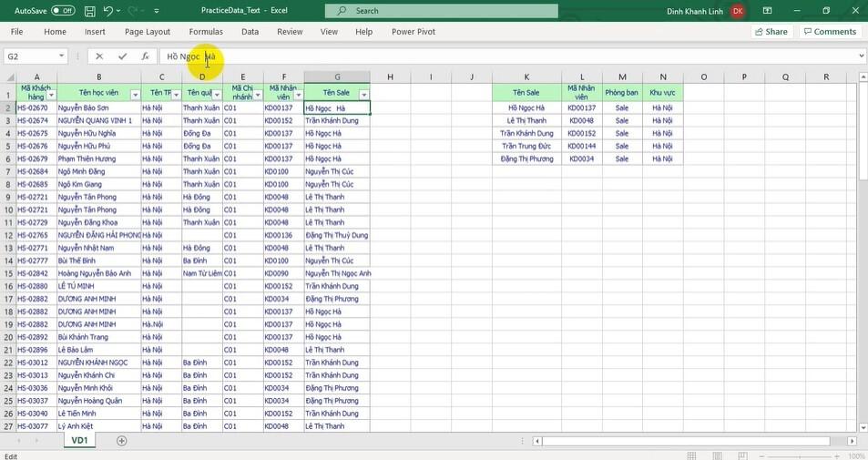868x460 pixels.
Task: Select cell HS-02674
Action: point(36,120)
